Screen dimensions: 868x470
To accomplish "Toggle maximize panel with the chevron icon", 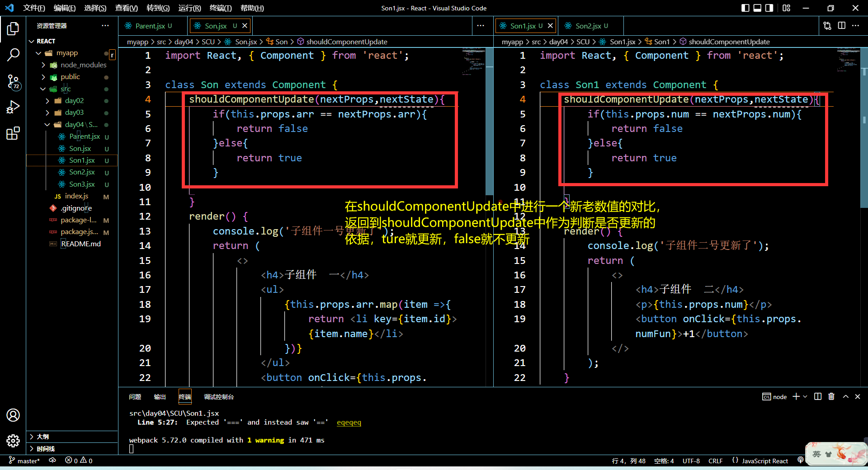I will pyautogui.click(x=845, y=396).
